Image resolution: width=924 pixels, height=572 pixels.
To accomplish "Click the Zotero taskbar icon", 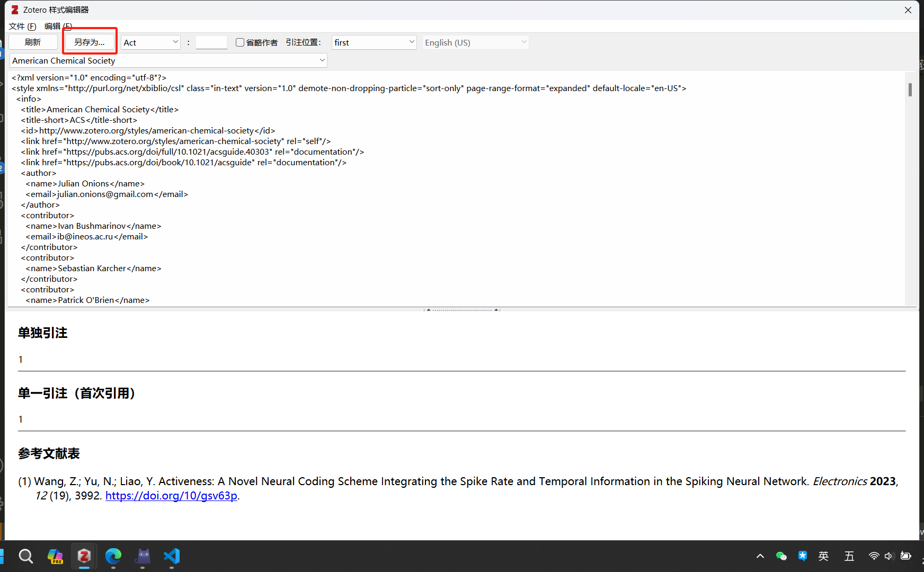I will point(84,556).
